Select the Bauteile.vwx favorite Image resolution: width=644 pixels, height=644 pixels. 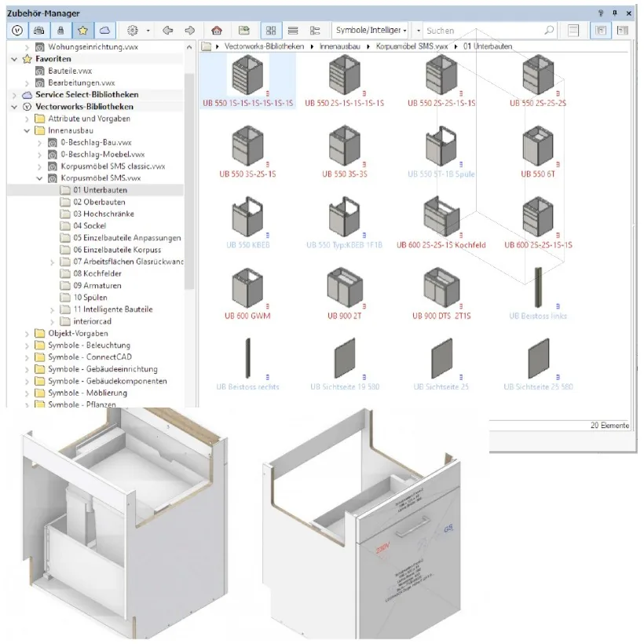[x=70, y=71]
